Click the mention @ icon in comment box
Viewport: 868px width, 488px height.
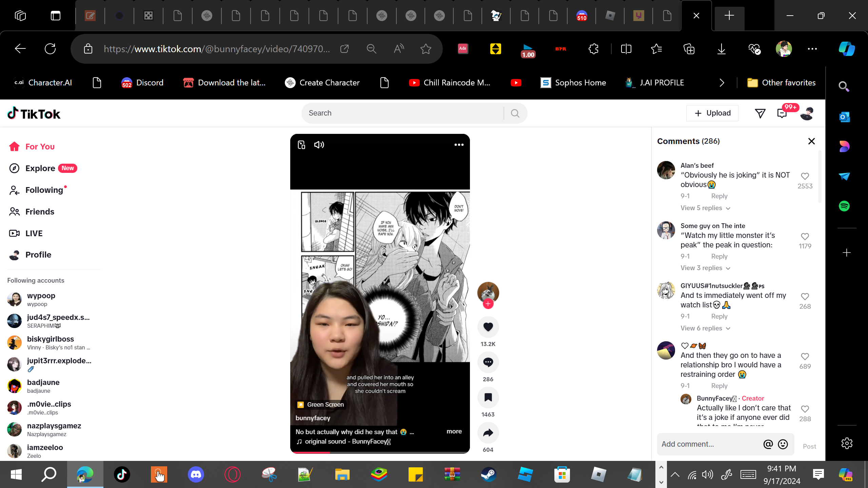[x=768, y=444]
